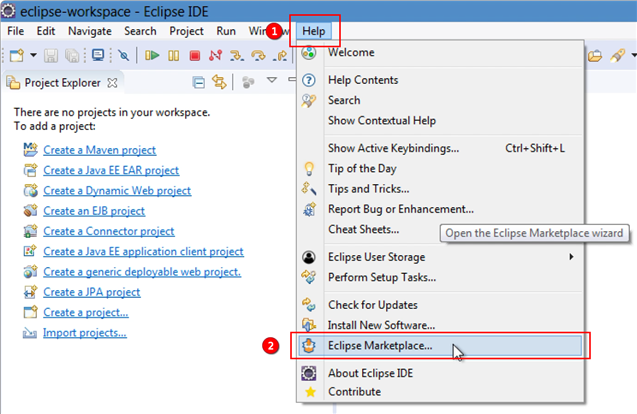Viewport: 637px width, 414px height.
Task: Click the Step Over toolbar icon
Action: [x=258, y=55]
